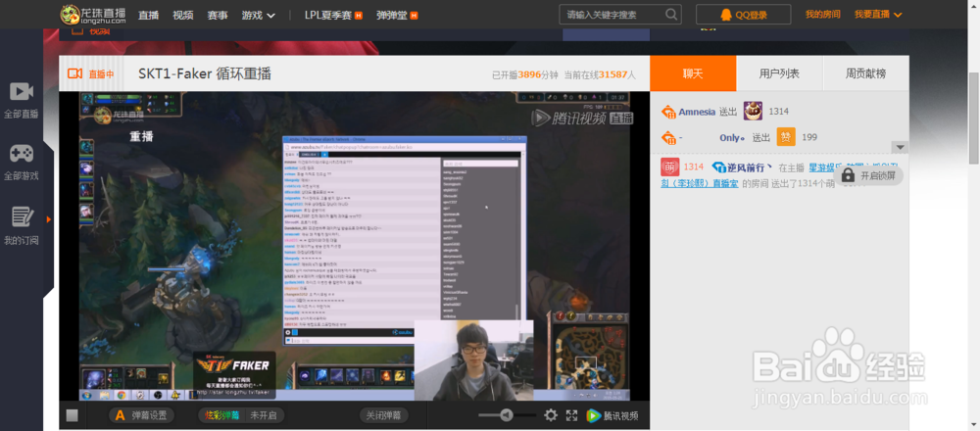Click the pink 萌 gift icon
Viewport: 980px width, 431px height.
(x=670, y=167)
